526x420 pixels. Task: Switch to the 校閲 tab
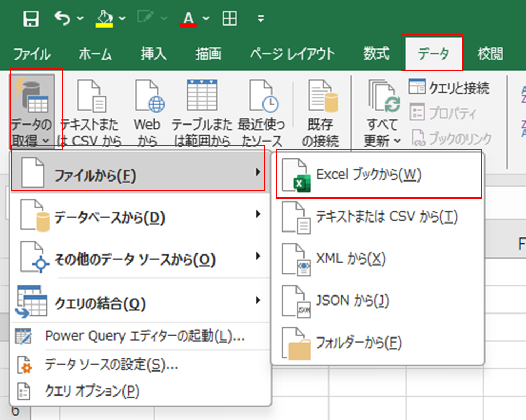pyautogui.click(x=490, y=54)
